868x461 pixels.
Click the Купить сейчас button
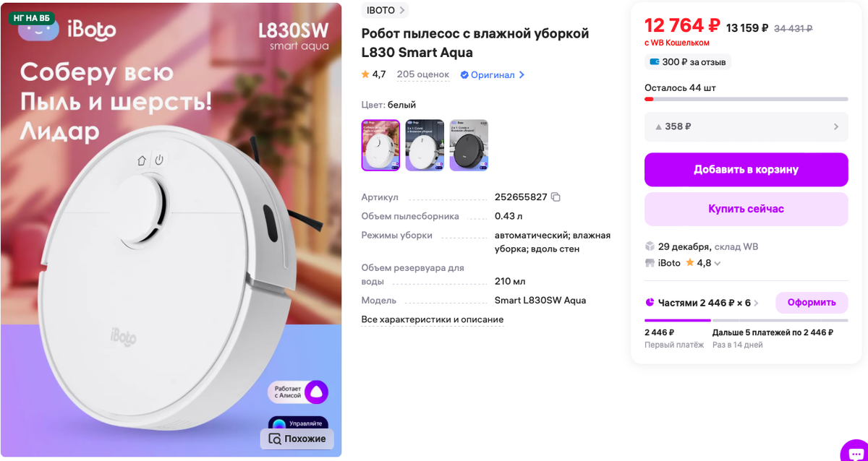pyautogui.click(x=746, y=209)
